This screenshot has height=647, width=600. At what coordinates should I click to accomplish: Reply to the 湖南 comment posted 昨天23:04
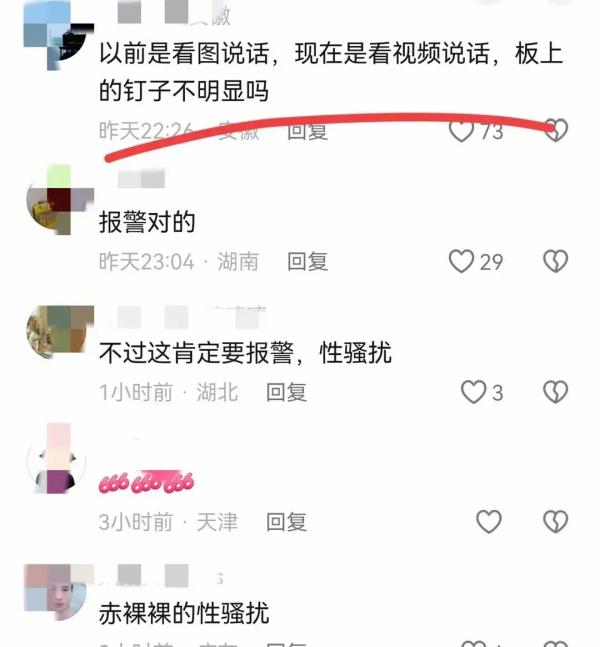click(x=307, y=262)
